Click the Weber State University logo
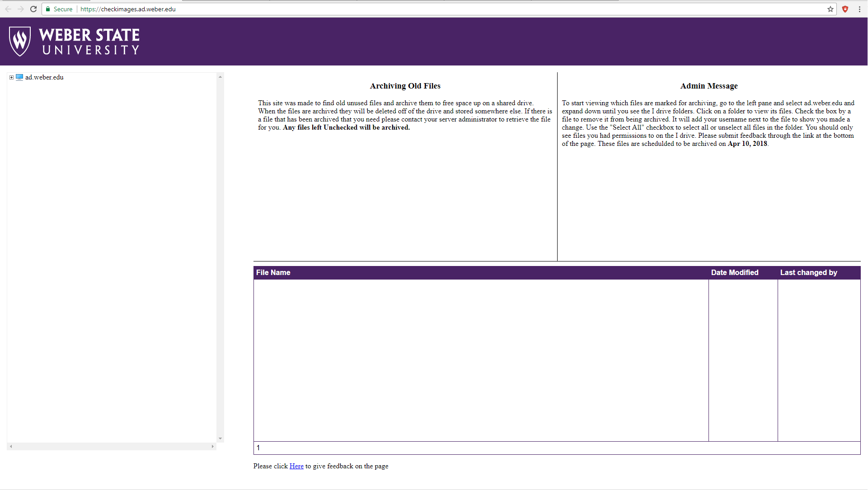The width and height of the screenshot is (868, 490). pyautogui.click(x=75, y=42)
